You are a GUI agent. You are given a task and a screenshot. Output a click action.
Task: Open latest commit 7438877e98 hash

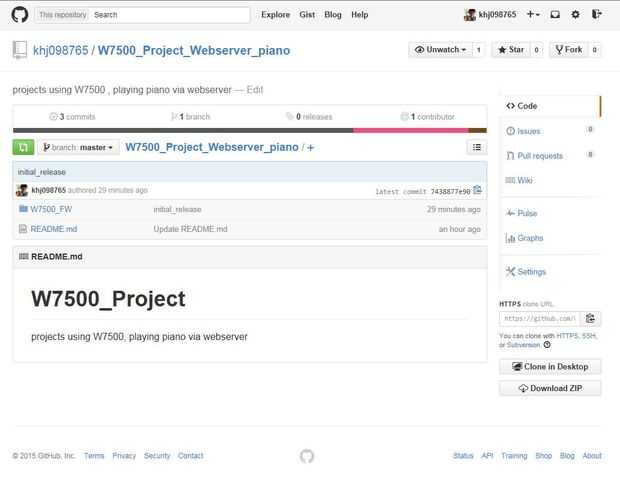[x=450, y=191]
